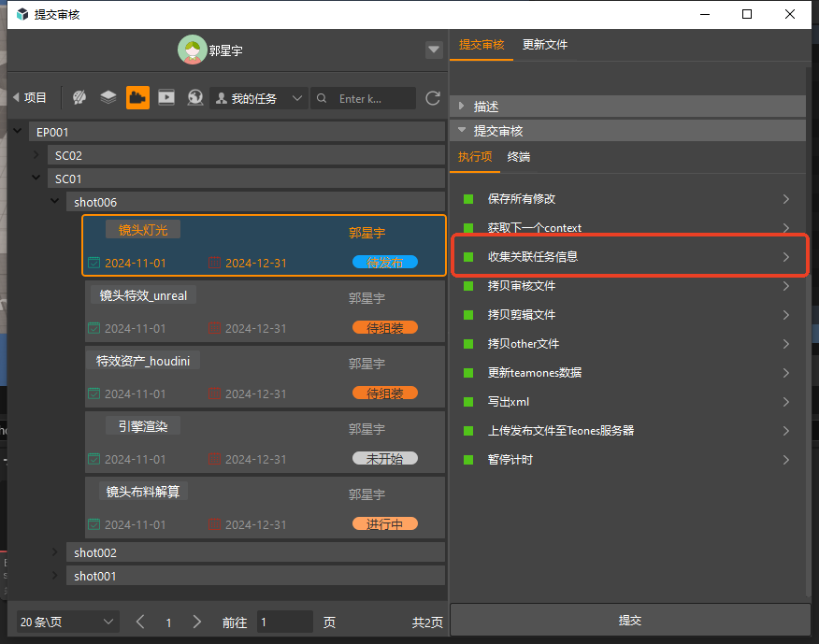Click the 未开始 status badge
Screen dimensions: 819x644
click(385, 459)
